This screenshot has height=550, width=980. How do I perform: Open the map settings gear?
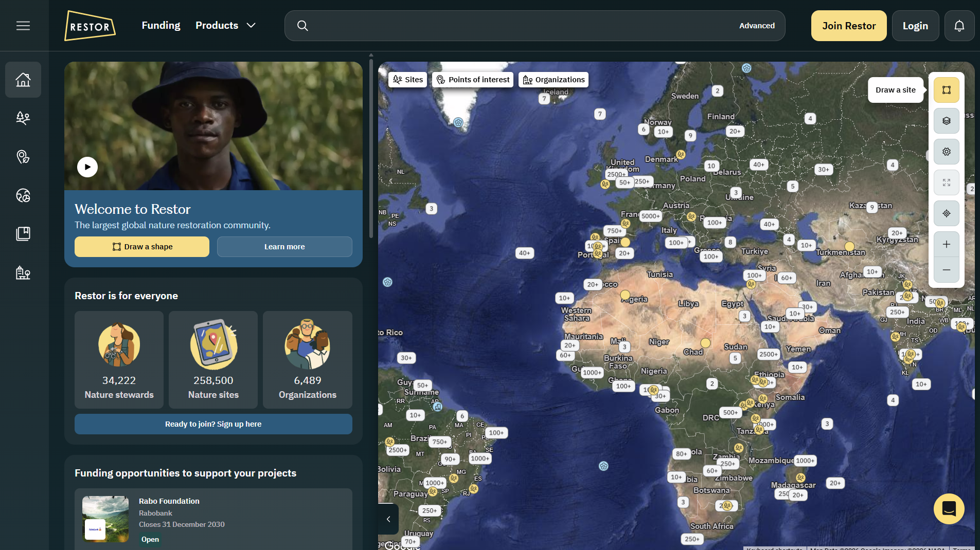tap(946, 152)
